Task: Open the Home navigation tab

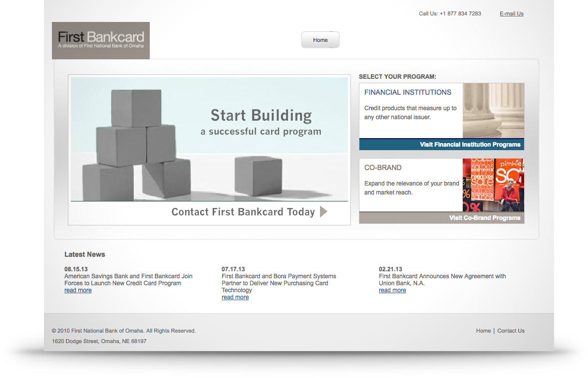Action: click(x=320, y=40)
